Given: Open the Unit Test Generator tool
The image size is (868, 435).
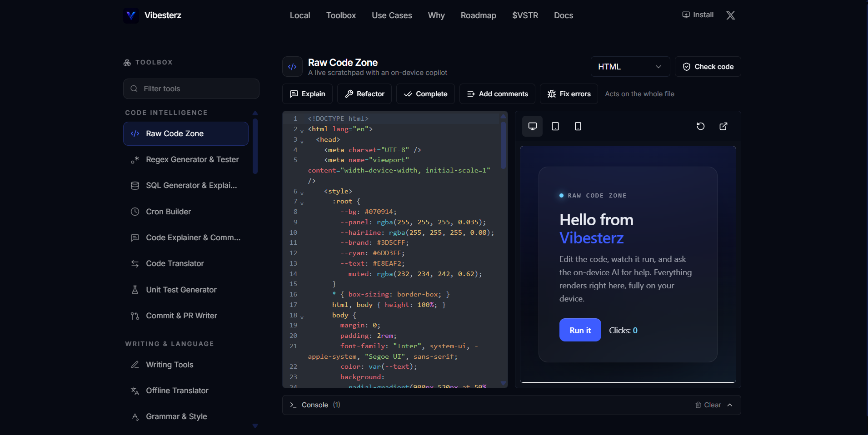Looking at the screenshot, I should coord(186,290).
